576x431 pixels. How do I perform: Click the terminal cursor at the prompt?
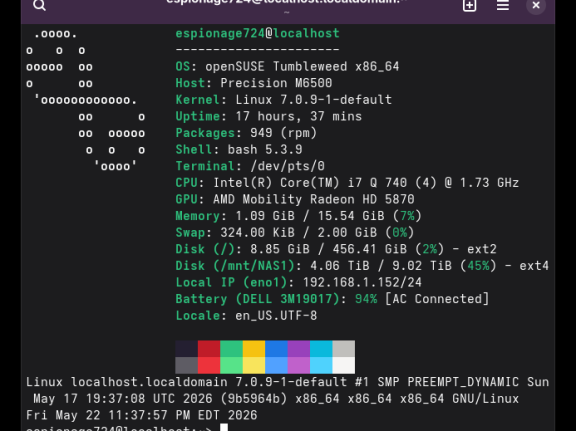[x=224, y=428]
